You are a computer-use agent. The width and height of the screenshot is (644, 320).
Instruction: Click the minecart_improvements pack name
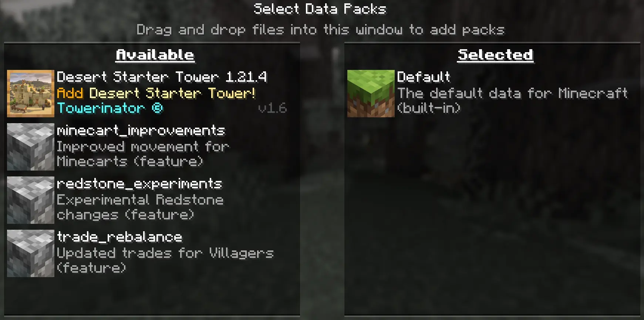[x=141, y=131]
